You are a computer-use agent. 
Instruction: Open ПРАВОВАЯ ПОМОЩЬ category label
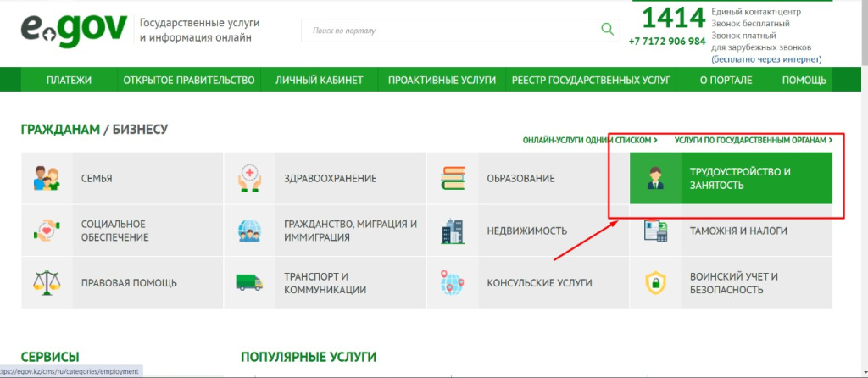[129, 283]
